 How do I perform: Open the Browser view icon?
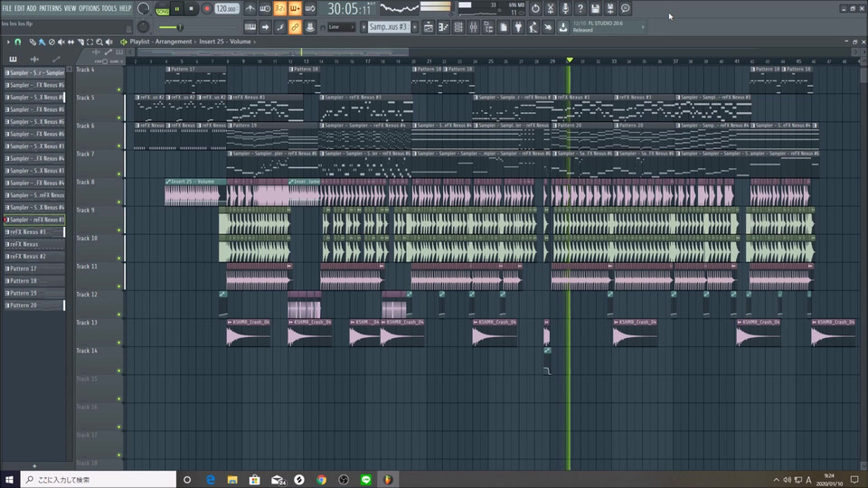[x=488, y=27]
